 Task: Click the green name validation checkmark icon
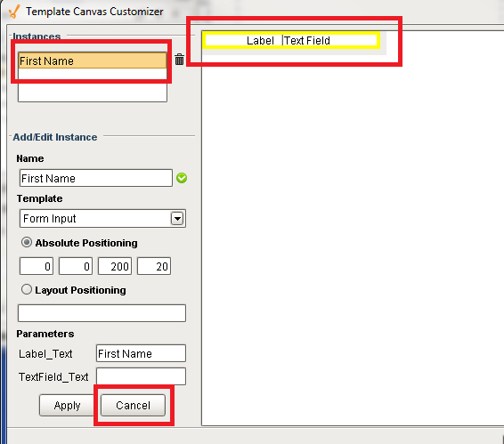coord(182,178)
